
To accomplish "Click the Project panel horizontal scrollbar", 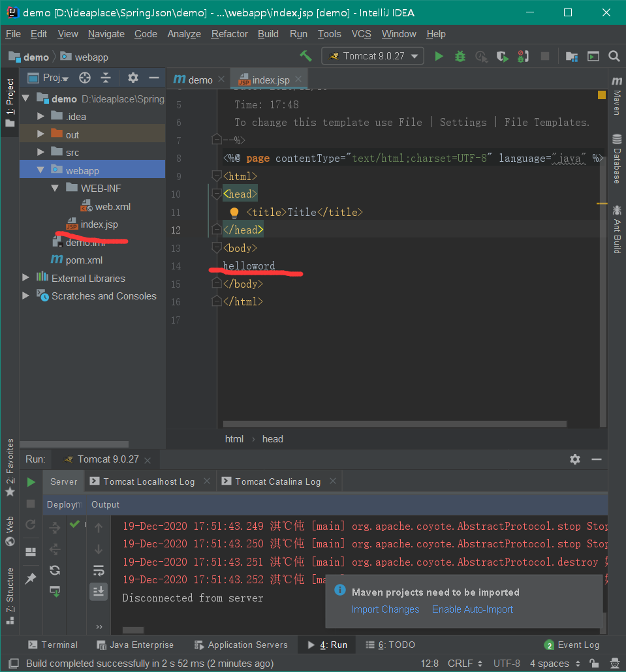I will (x=74, y=444).
